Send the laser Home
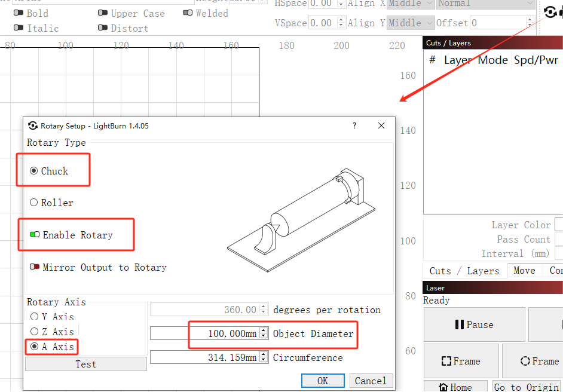 click(x=454, y=387)
